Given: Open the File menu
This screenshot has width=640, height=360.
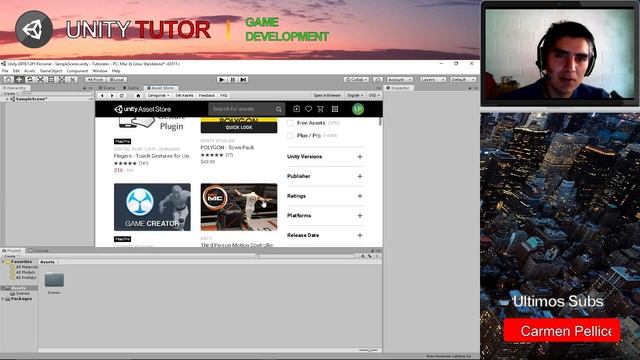Looking at the screenshot, I should 5,71.
